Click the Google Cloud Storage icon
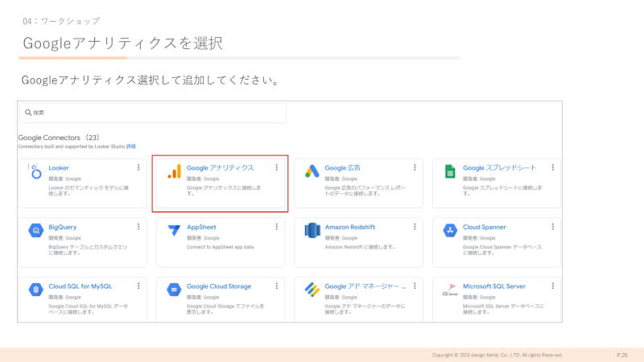This screenshot has height=362, width=644. [174, 290]
